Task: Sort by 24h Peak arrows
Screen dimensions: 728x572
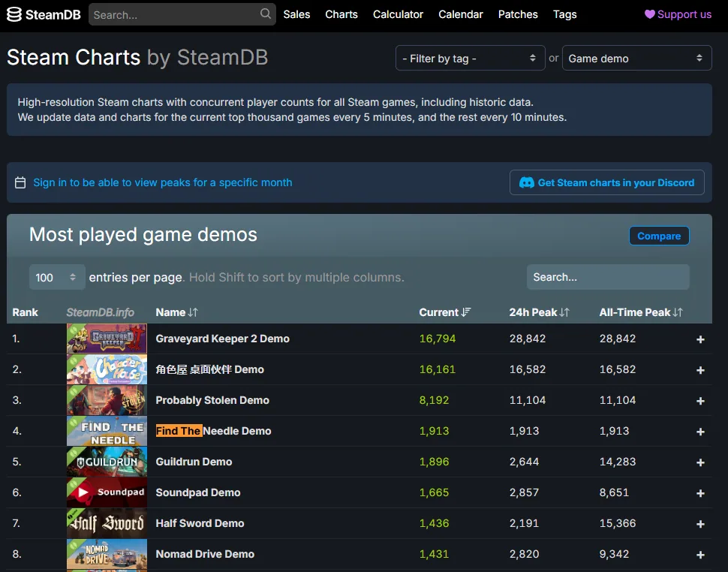Action: pyautogui.click(x=564, y=312)
